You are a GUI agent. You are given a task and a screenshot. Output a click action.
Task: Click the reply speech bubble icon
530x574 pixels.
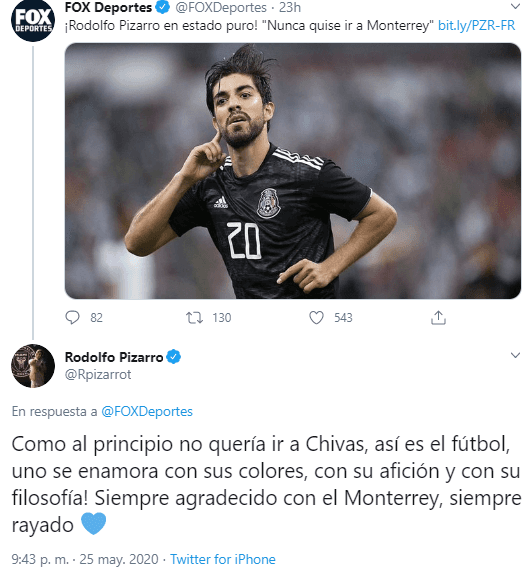[x=72, y=318]
